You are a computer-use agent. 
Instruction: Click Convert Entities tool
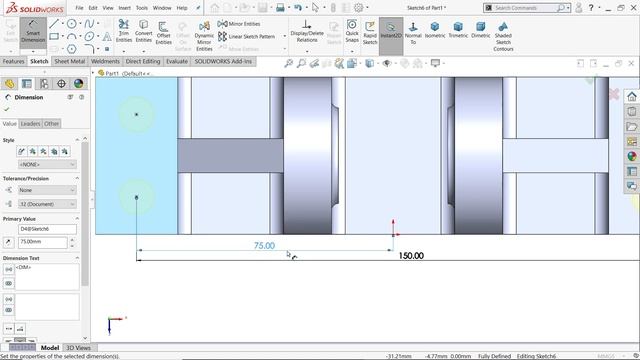point(143,31)
